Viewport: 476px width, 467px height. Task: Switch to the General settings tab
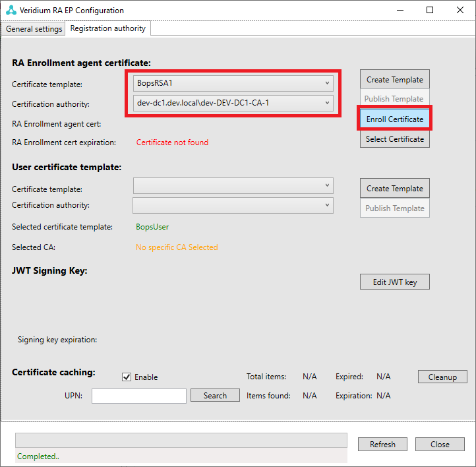pyautogui.click(x=34, y=29)
